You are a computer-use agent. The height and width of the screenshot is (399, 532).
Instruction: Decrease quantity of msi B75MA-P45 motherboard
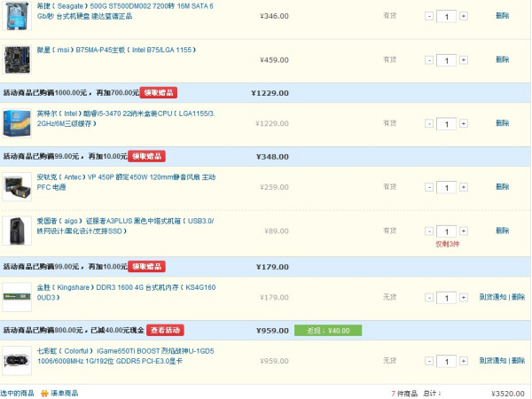429,60
